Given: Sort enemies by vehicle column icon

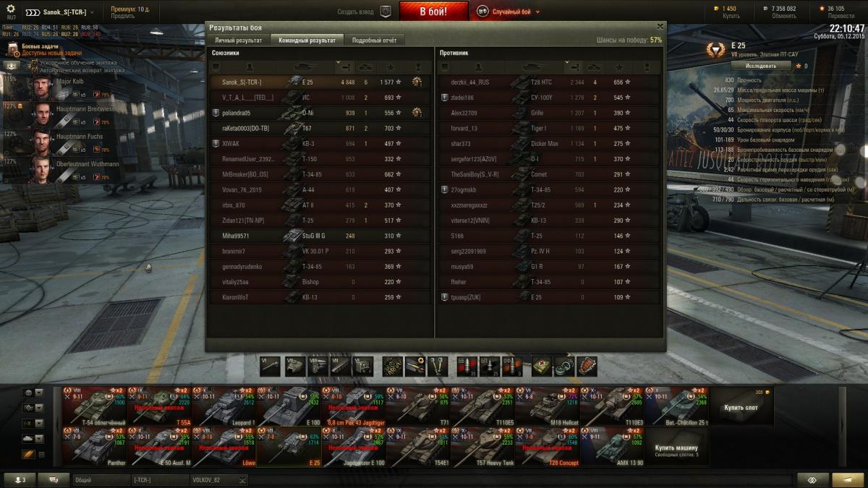Looking at the screenshot, I should tap(534, 67).
